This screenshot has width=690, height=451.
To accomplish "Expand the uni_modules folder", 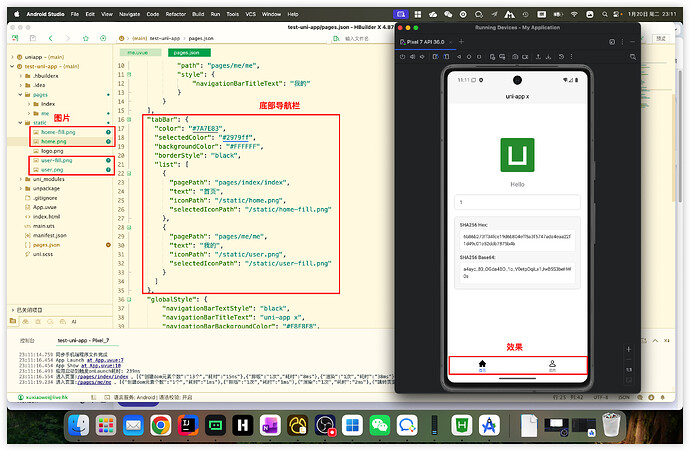I will tap(20, 179).
